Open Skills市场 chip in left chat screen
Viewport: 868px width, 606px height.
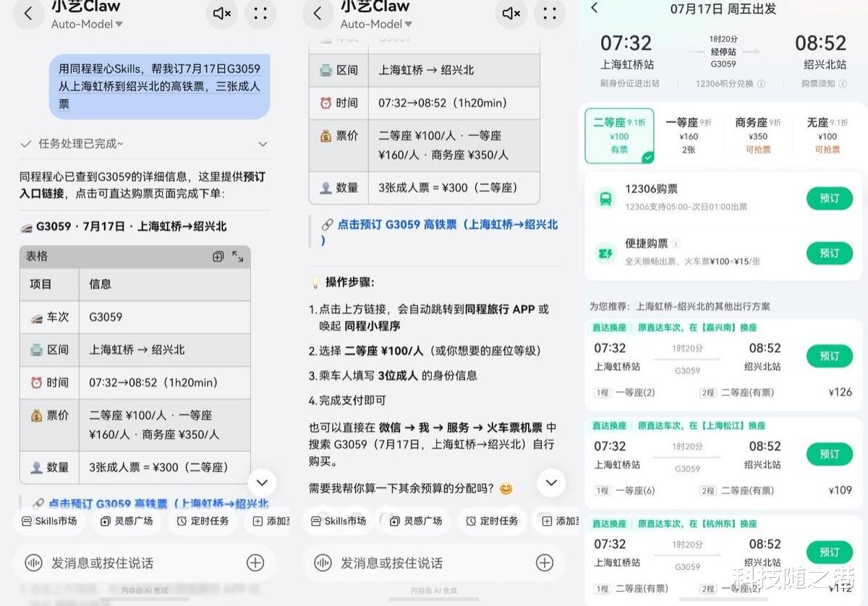coord(49,521)
